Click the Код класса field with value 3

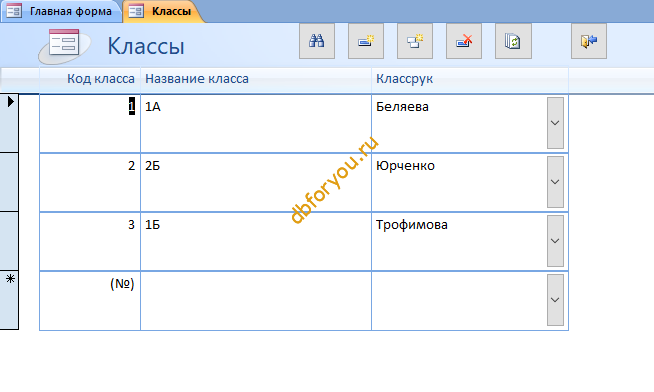90,241
